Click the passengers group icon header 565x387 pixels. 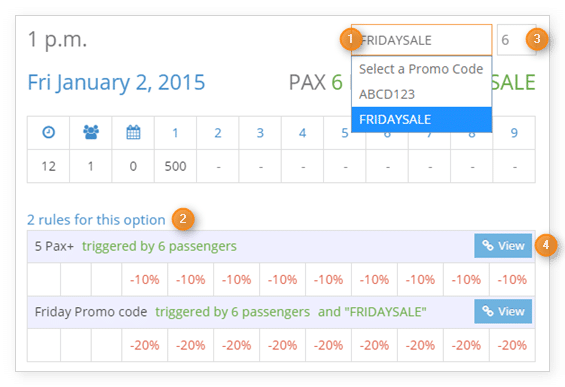pos(91,132)
